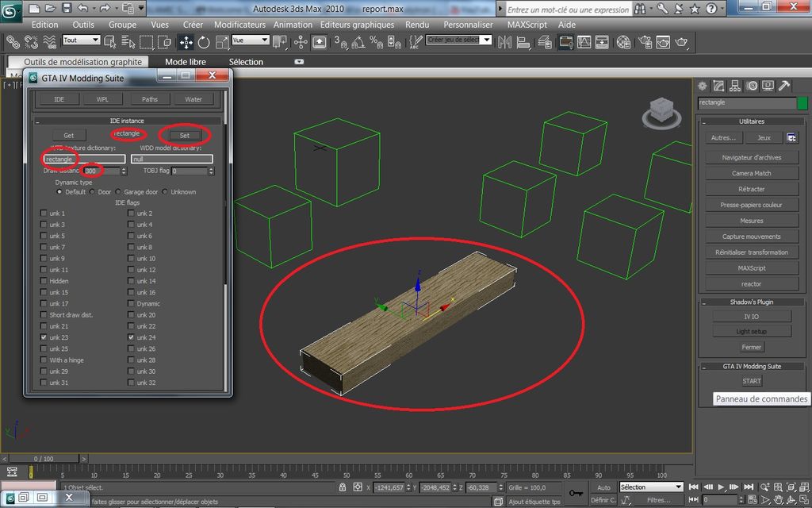
Task: Open the Sélection key filter dropdown
Action: coord(652,487)
